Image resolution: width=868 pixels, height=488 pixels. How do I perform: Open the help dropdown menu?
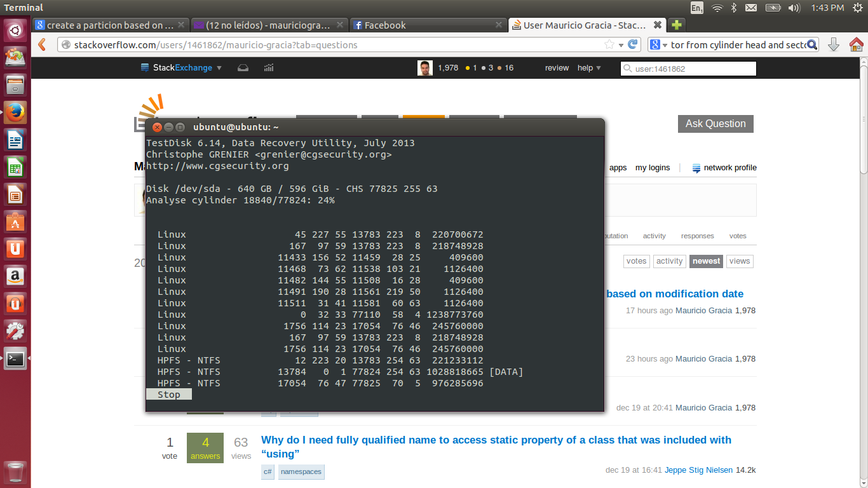tap(589, 68)
